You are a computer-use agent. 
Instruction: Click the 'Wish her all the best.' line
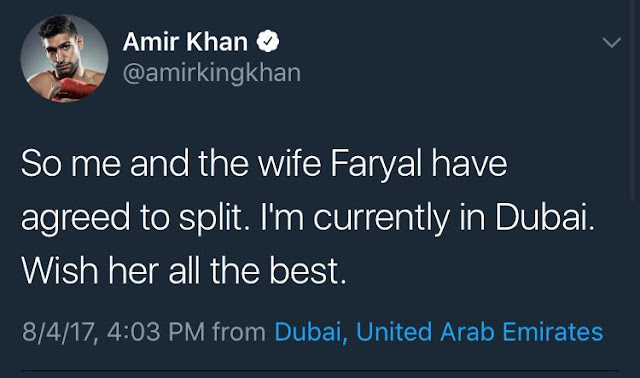pyautogui.click(x=184, y=271)
